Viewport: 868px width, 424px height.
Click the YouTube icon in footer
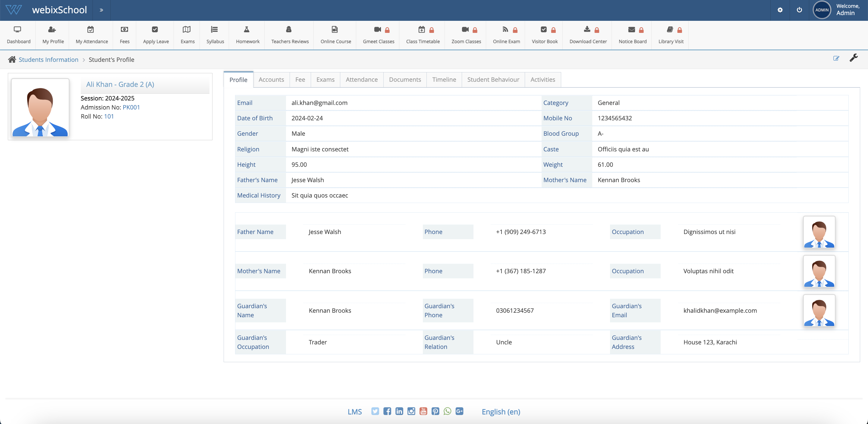423,411
